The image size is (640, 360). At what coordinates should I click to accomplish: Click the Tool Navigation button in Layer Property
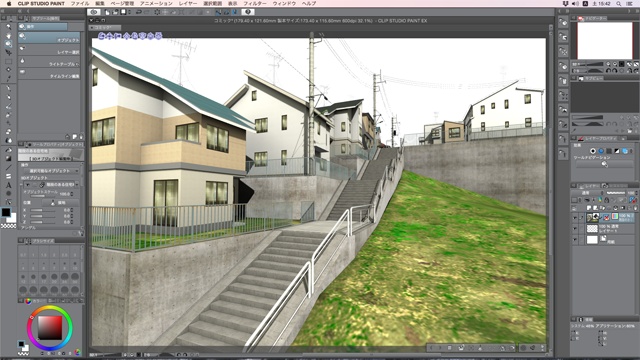[x=604, y=164]
